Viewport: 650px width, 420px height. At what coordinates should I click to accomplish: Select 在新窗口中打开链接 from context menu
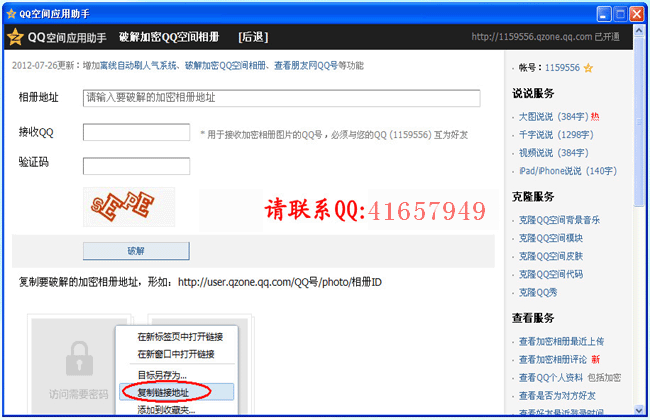180,354
